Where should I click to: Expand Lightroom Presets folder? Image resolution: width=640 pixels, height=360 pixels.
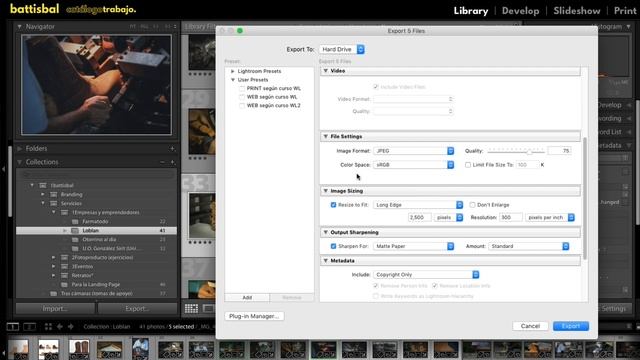coord(233,71)
